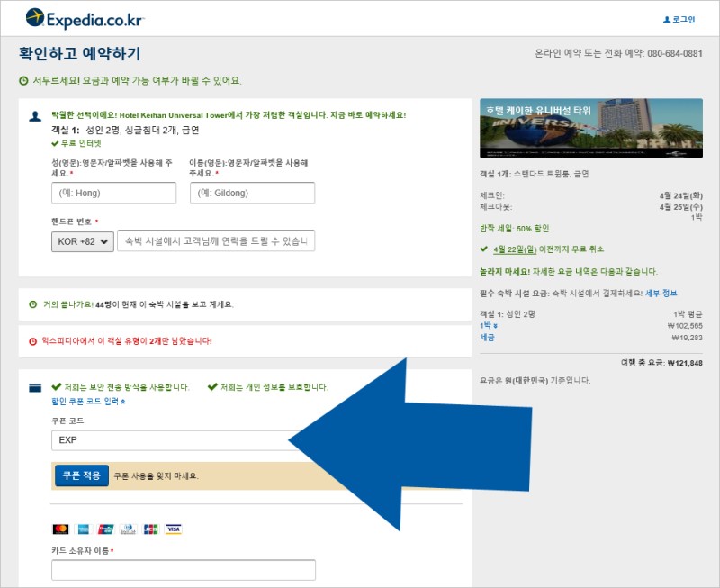Click checkmark beside 보안 전송 방식 text
This screenshot has height=588, width=720.
(57, 386)
